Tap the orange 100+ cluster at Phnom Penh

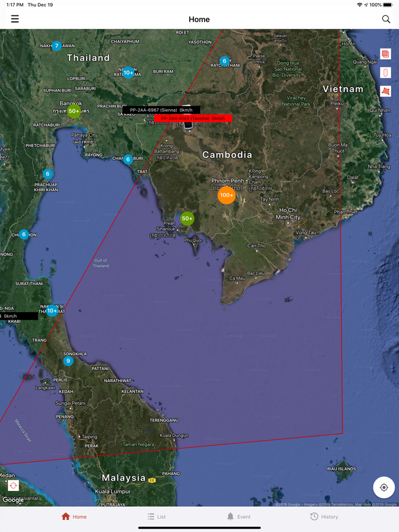pyautogui.click(x=226, y=195)
